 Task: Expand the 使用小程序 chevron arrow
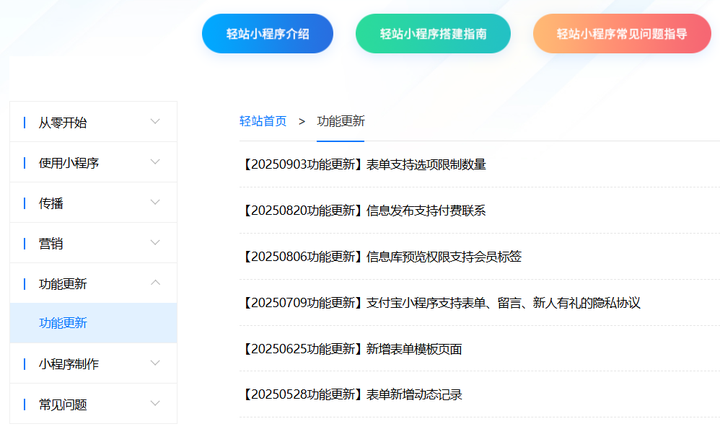pos(155,162)
